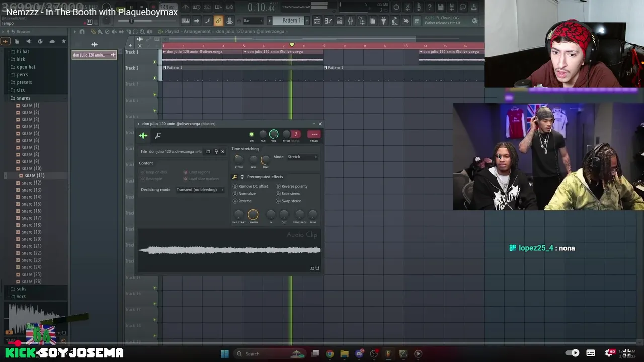This screenshot has width=644, height=362.
Task: Click the save disk icon in top toolbar
Action: click(x=440, y=7)
